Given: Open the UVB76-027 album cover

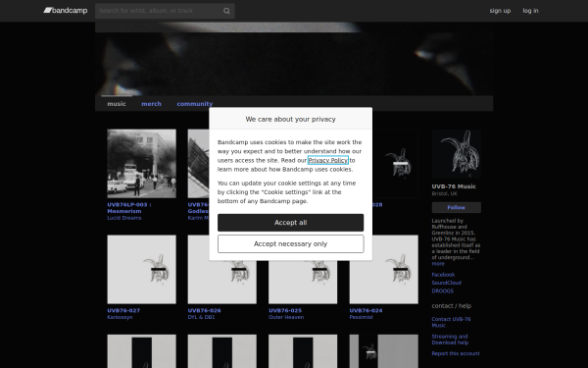Looking at the screenshot, I should [141, 270].
